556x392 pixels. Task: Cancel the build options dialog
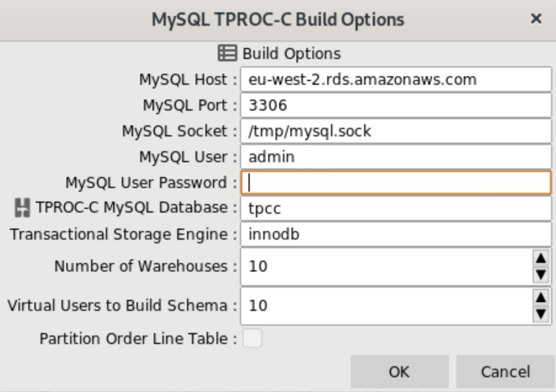505,371
